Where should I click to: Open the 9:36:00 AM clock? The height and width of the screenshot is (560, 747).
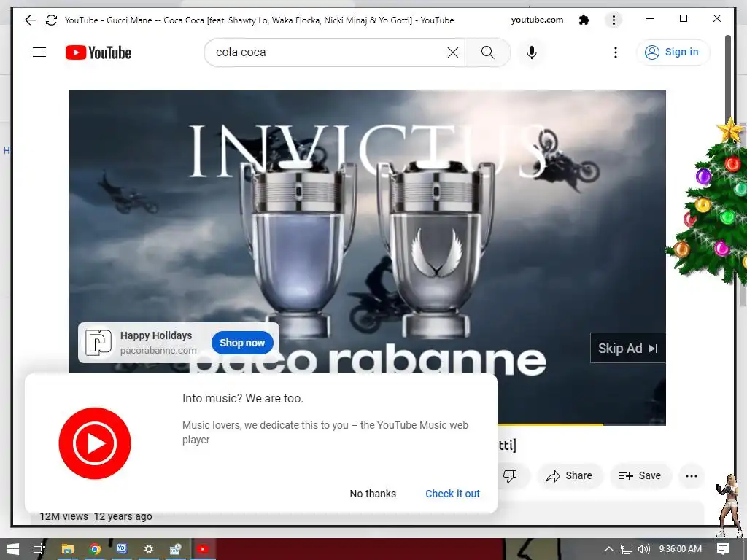pyautogui.click(x=681, y=549)
